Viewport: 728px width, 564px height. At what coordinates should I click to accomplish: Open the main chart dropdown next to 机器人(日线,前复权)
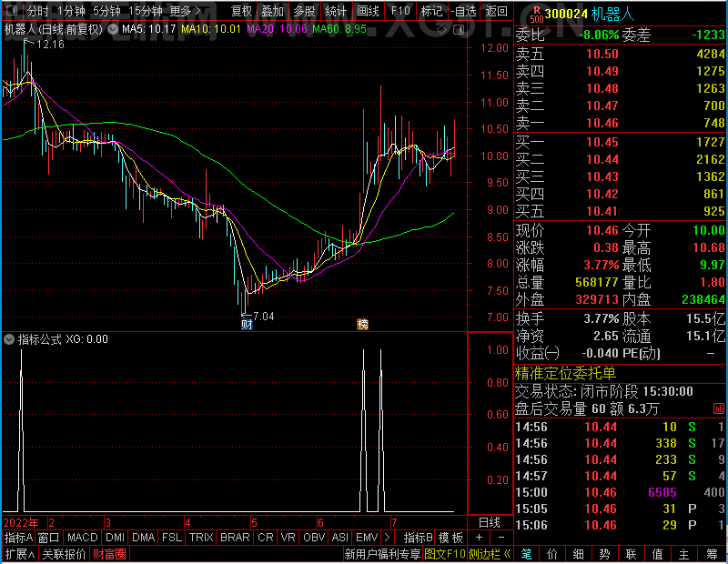click(113, 29)
